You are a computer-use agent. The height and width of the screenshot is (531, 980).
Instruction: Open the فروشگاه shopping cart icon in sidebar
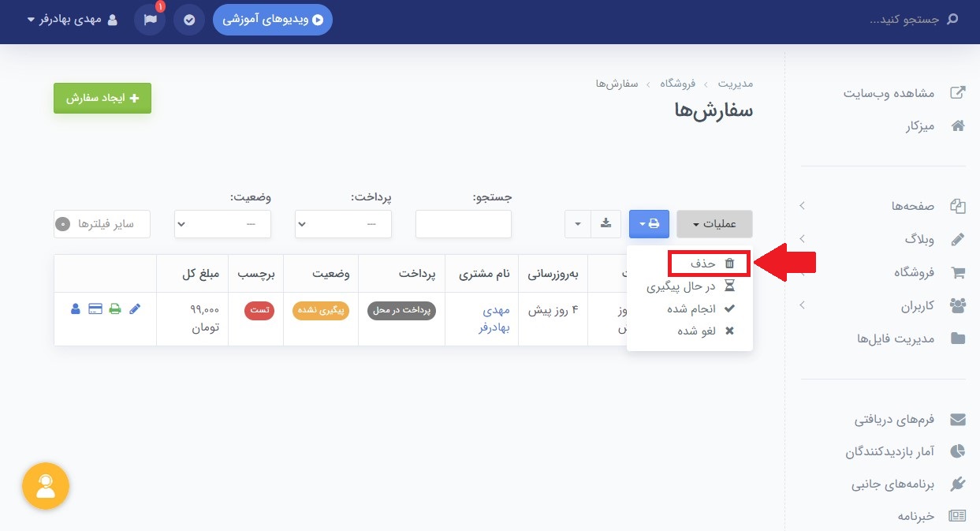pos(958,271)
